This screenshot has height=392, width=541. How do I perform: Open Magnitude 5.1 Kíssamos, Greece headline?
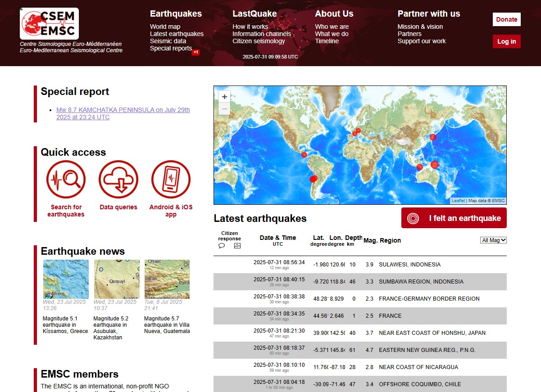(65, 325)
